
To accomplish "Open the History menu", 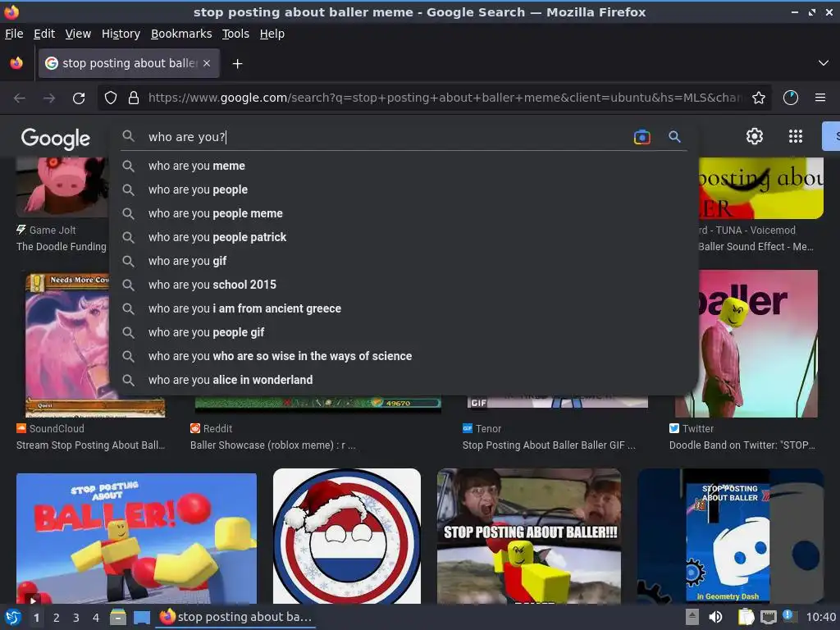I will coord(121,34).
